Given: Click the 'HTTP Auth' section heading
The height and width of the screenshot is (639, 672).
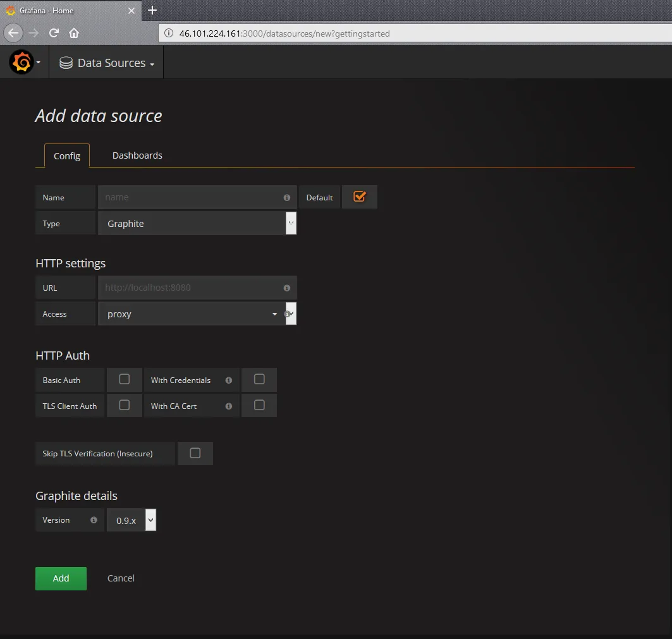Looking at the screenshot, I should pos(63,355).
